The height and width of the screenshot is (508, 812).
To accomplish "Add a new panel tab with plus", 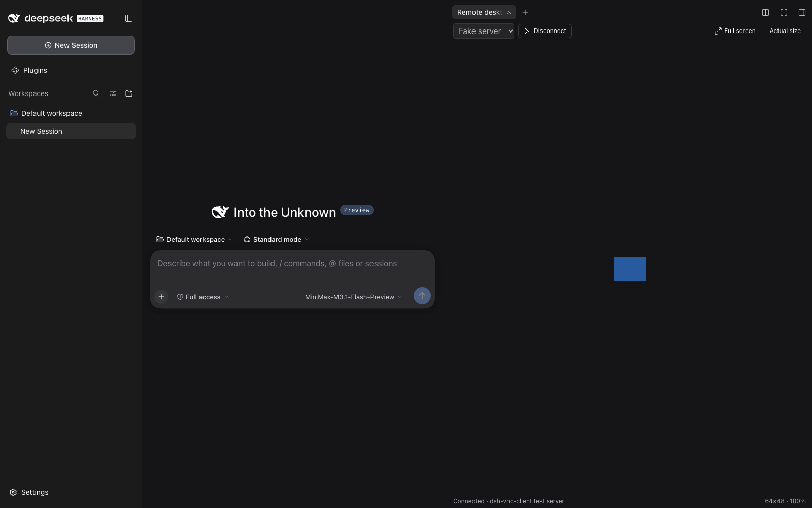I will pos(525,12).
